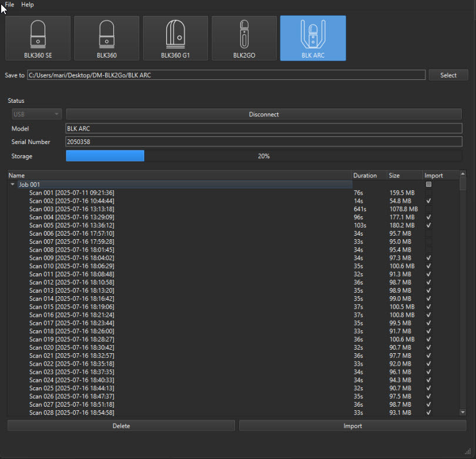The height and width of the screenshot is (459, 476).
Task: Select the BLK360 SE device icon
Action: click(x=38, y=38)
